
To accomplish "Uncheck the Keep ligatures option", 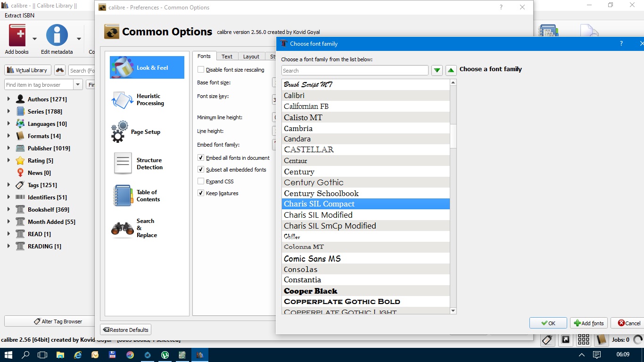I will click(201, 193).
